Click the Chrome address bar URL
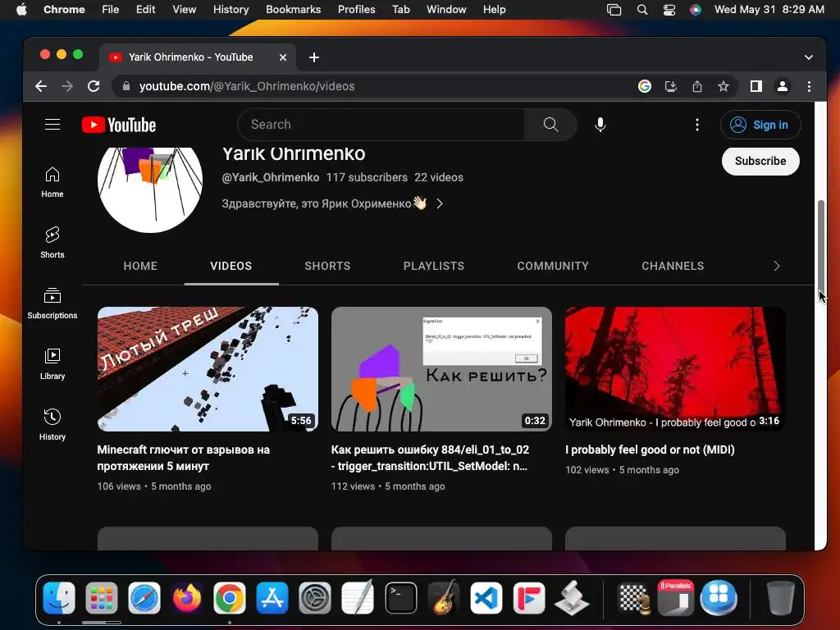The height and width of the screenshot is (630, 840). pos(247,86)
